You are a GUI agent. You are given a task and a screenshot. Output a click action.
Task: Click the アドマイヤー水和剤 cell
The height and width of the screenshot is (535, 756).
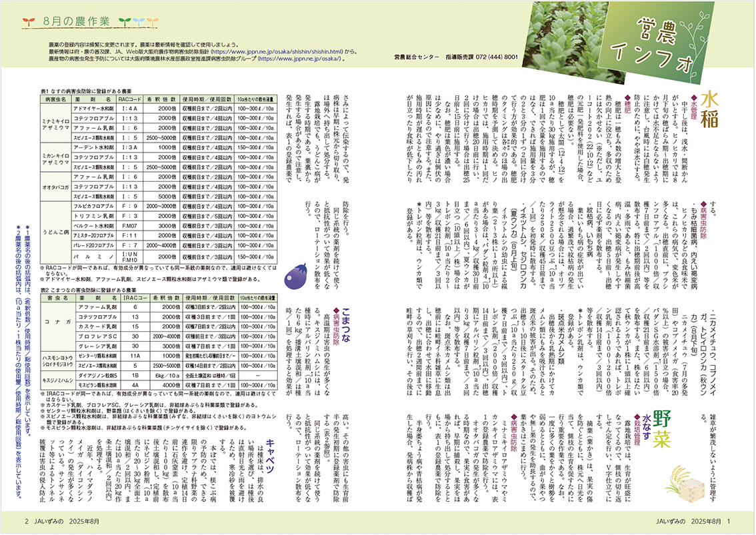pos(94,109)
